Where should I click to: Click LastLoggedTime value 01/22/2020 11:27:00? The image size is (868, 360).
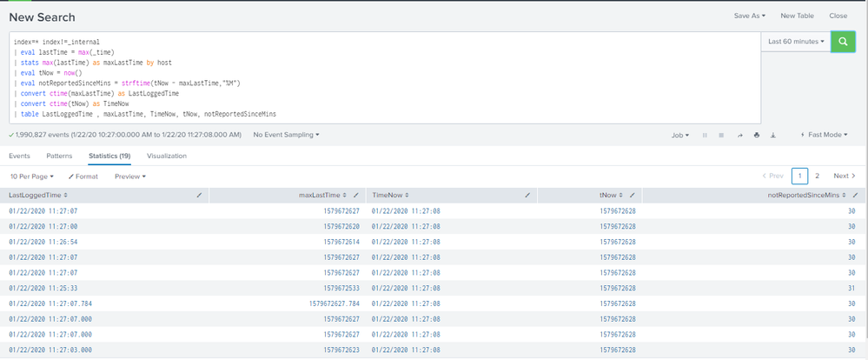(x=43, y=226)
